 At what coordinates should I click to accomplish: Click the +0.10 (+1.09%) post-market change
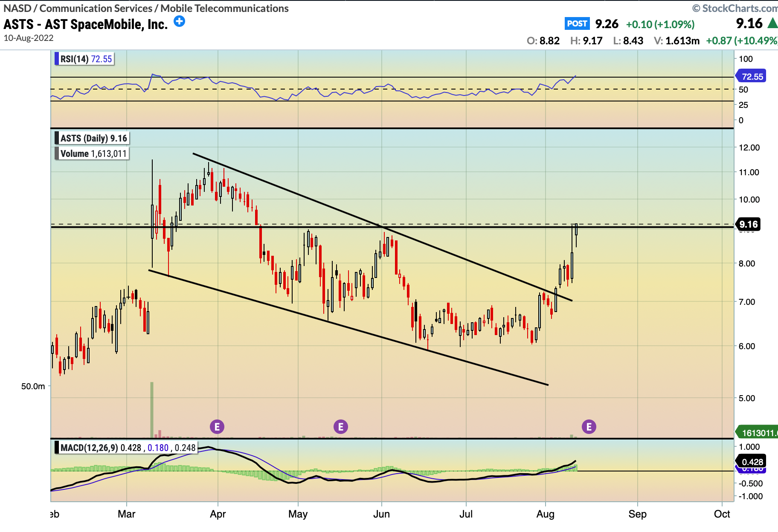pyautogui.click(x=660, y=24)
